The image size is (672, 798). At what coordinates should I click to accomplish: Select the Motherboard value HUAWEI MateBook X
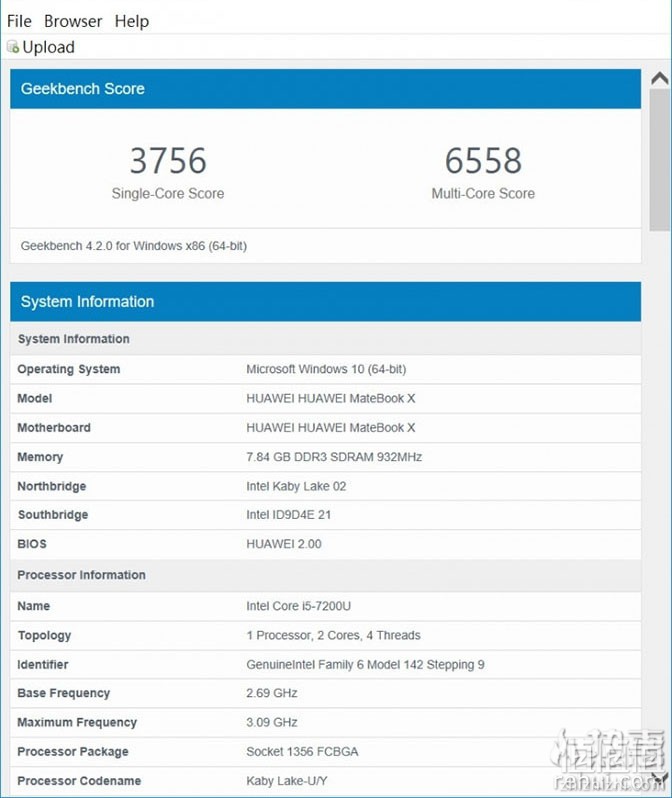pos(331,428)
